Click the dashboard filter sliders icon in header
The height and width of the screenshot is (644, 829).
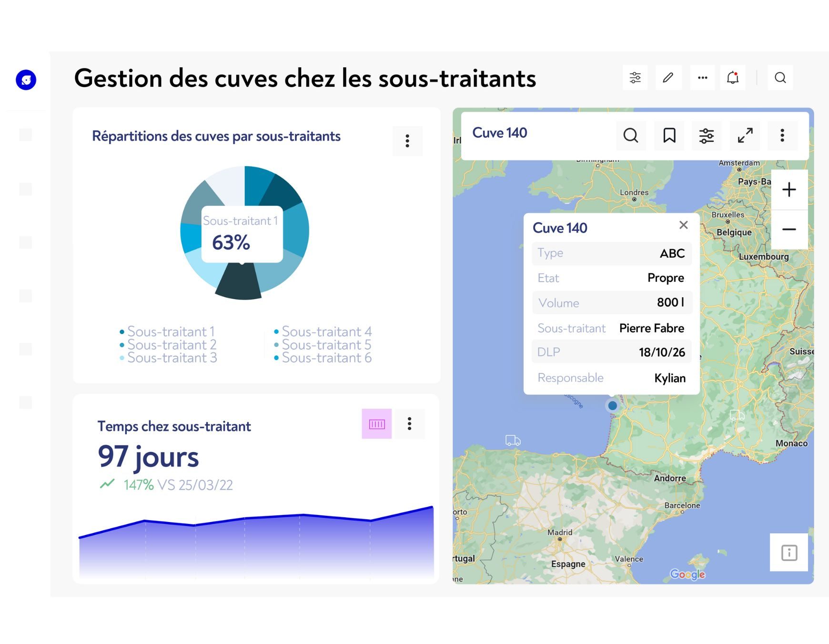(635, 78)
